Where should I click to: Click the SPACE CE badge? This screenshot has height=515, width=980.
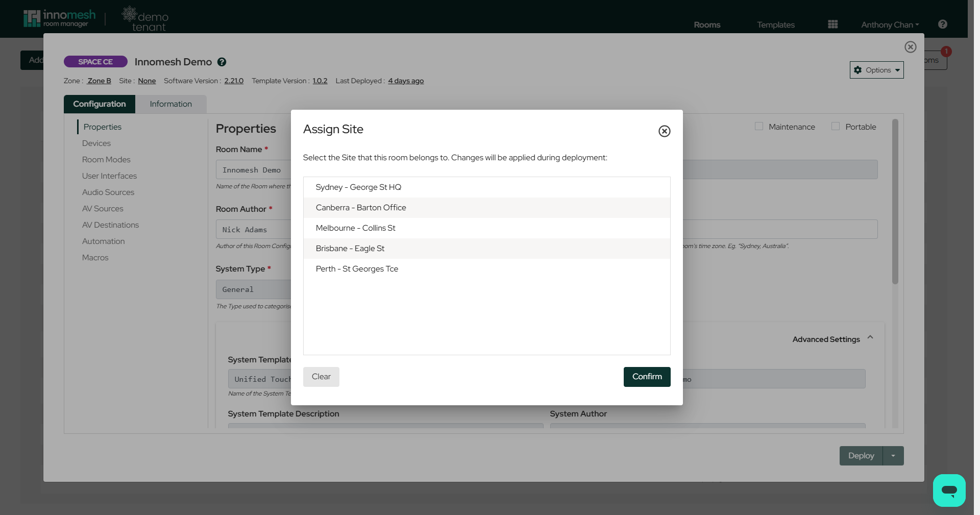click(x=95, y=62)
